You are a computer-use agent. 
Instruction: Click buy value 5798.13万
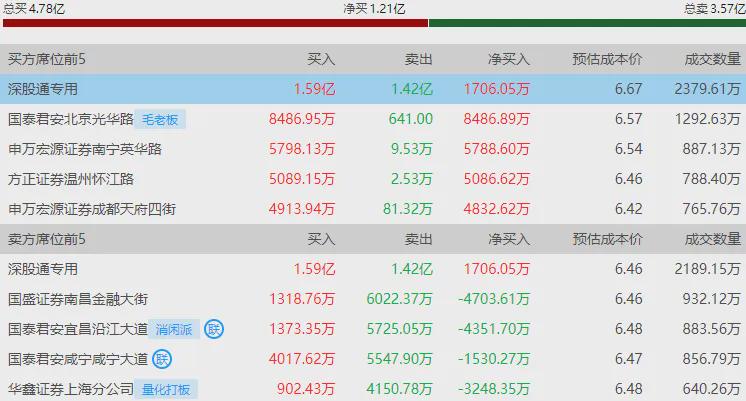point(302,149)
